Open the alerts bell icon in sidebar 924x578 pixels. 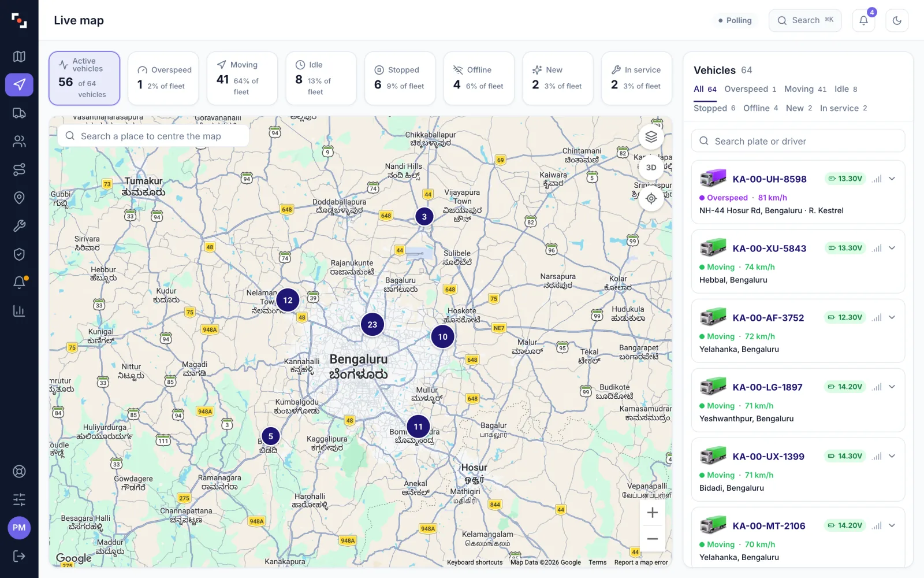19,283
